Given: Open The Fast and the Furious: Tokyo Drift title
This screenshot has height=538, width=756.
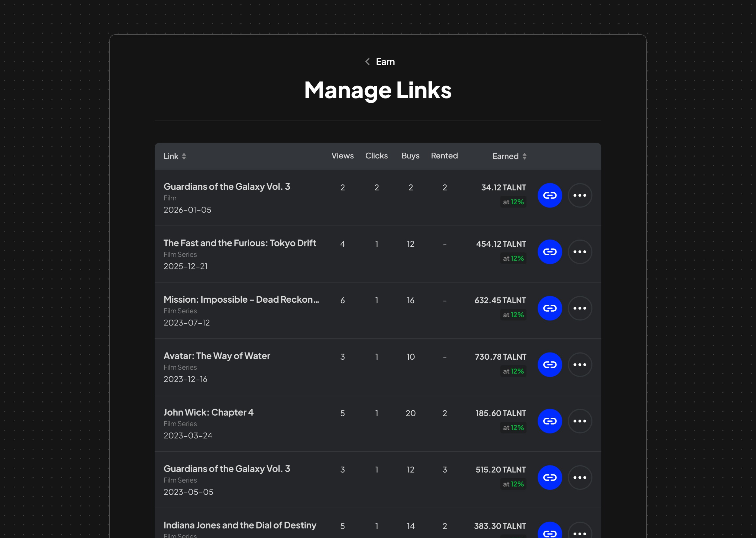Looking at the screenshot, I should point(240,243).
